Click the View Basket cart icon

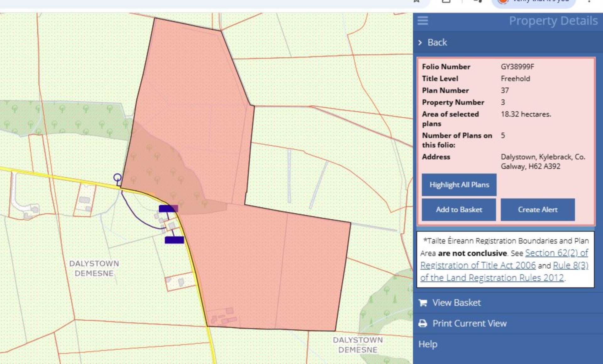click(x=423, y=303)
